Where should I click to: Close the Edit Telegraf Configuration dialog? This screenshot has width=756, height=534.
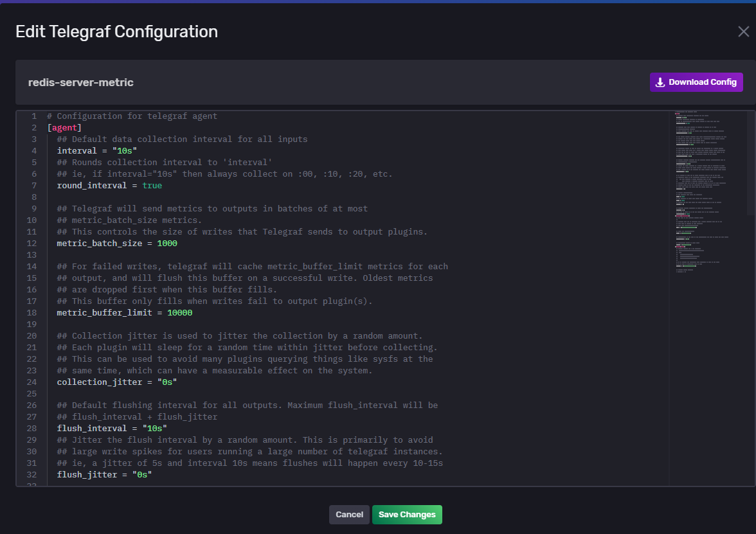(743, 31)
